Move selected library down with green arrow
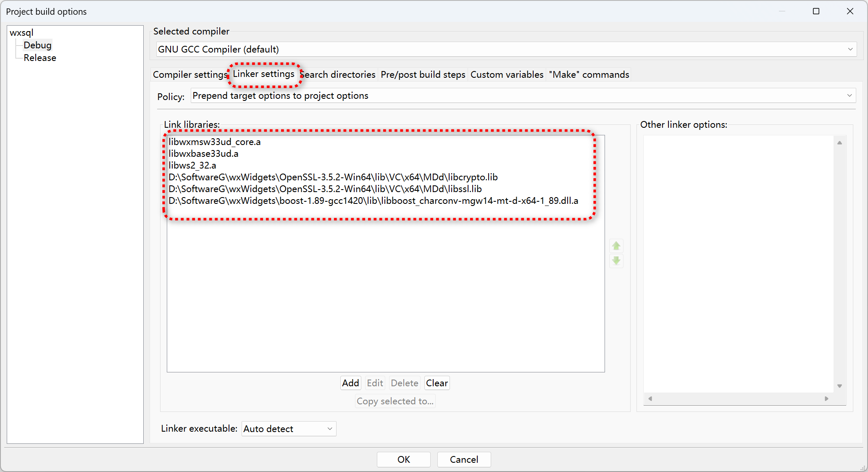This screenshot has width=868, height=472. pyautogui.click(x=616, y=261)
